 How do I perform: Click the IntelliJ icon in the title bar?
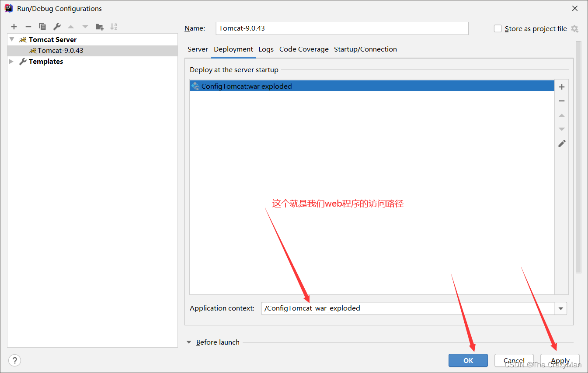point(9,8)
